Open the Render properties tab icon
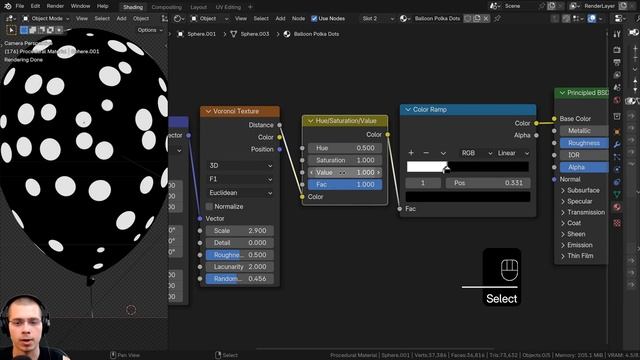The height and width of the screenshot is (360, 640). click(617, 50)
